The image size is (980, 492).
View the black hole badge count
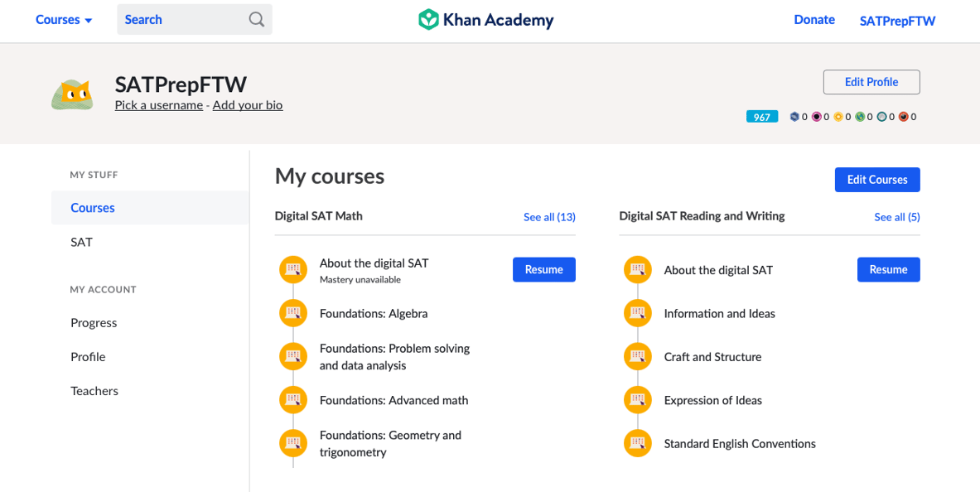(821, 116)
